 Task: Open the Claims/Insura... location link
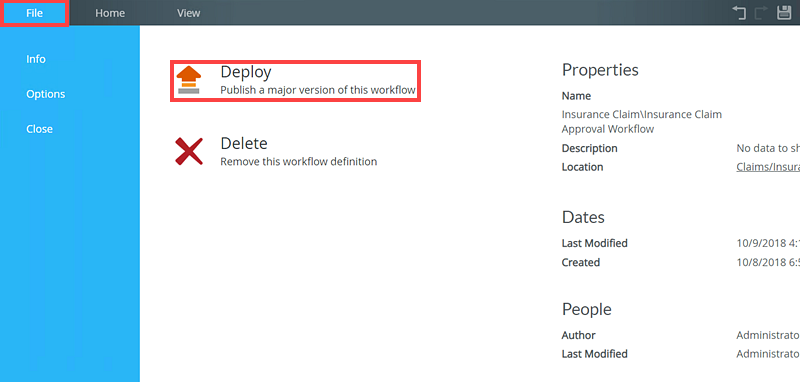(x=768, y=167)
